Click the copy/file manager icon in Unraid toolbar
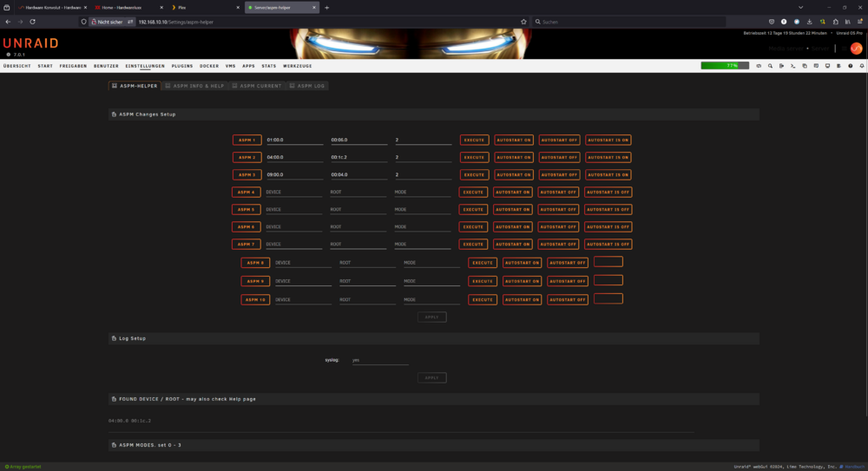The height and width of the screenshot is (471, 868). (805, 66)
